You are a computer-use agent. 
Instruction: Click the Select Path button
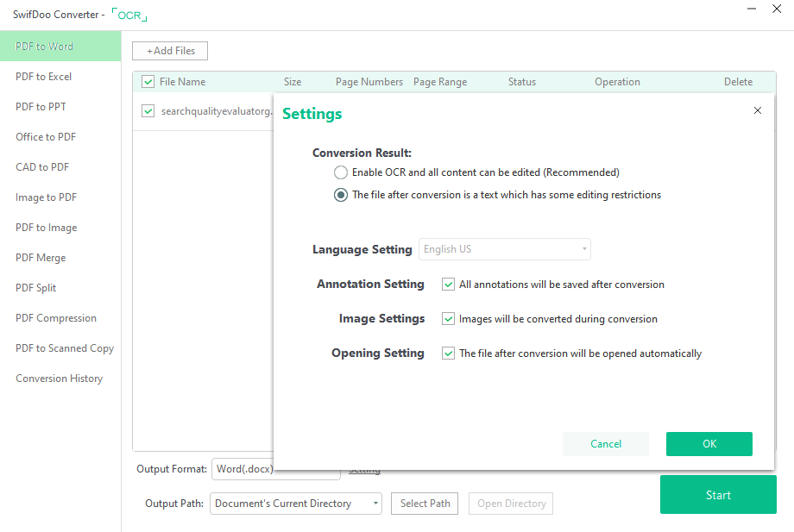point(425,504)
